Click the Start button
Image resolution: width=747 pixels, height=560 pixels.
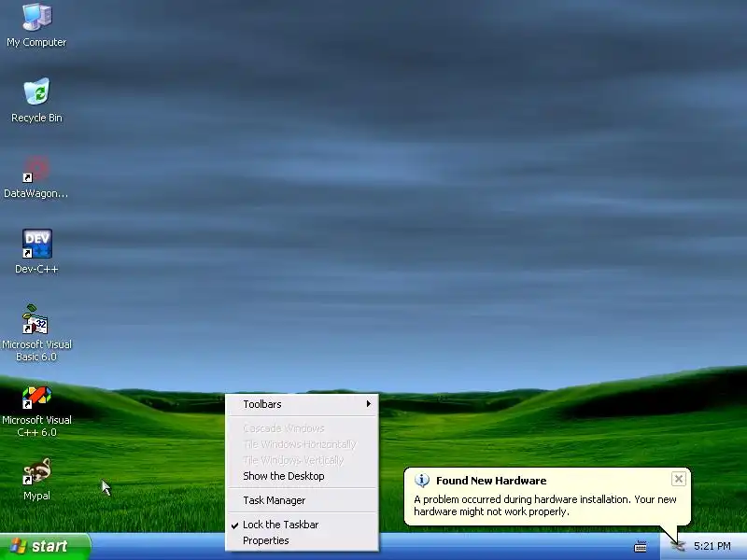tap(45, 546)
